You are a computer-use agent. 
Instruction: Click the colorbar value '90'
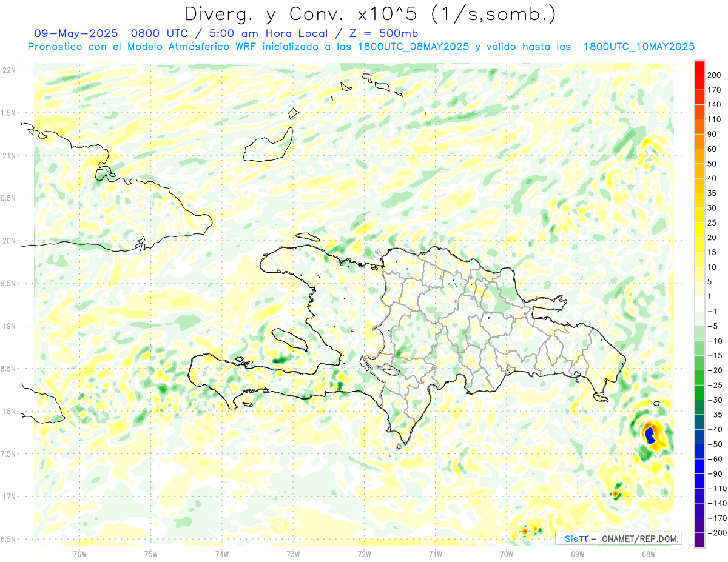click(712, 134)
